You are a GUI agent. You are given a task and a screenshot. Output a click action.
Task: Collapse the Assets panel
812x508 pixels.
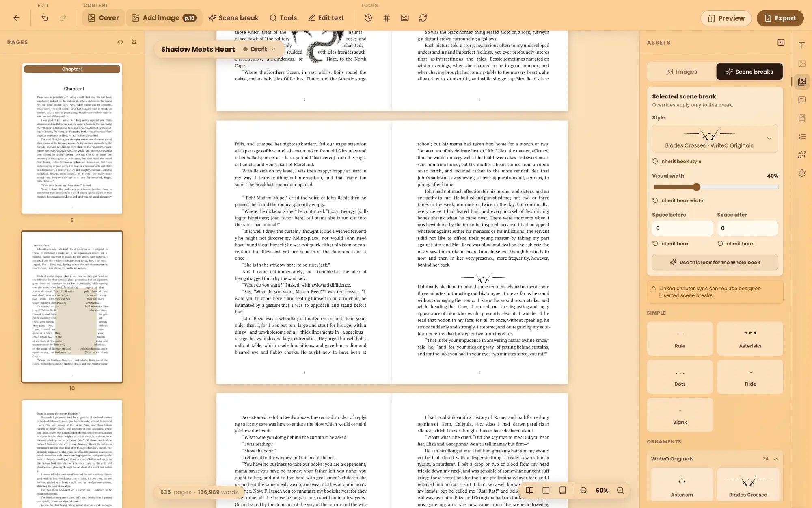pyautogui.click(x=781, y=43)
